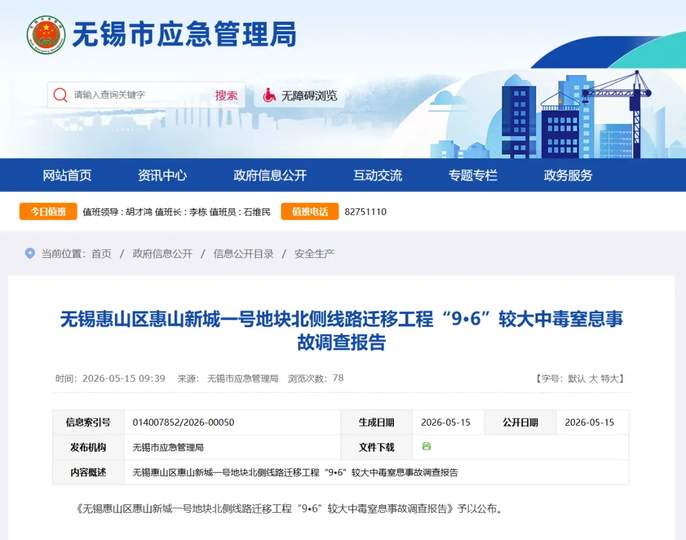This screenshot has width=686, height=540.
Task: Click the view count 78
Action: (338, 378)
